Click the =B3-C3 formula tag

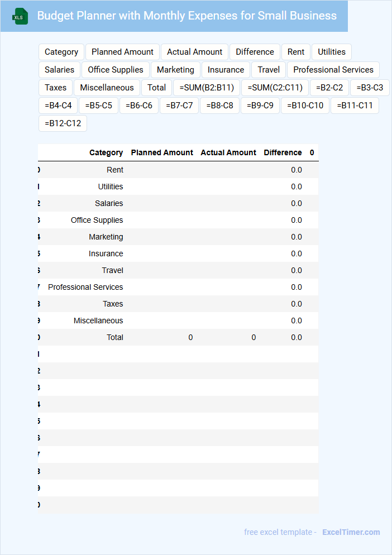[x=370, y=88]
